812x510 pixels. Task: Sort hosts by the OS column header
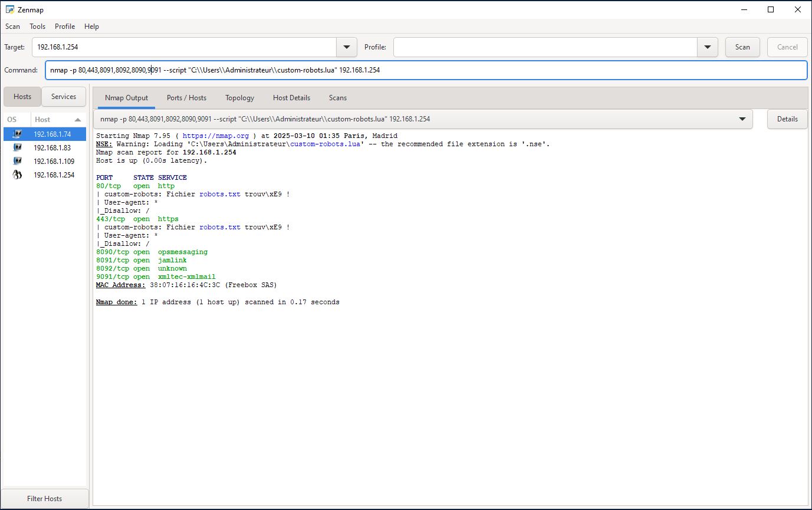17,120
